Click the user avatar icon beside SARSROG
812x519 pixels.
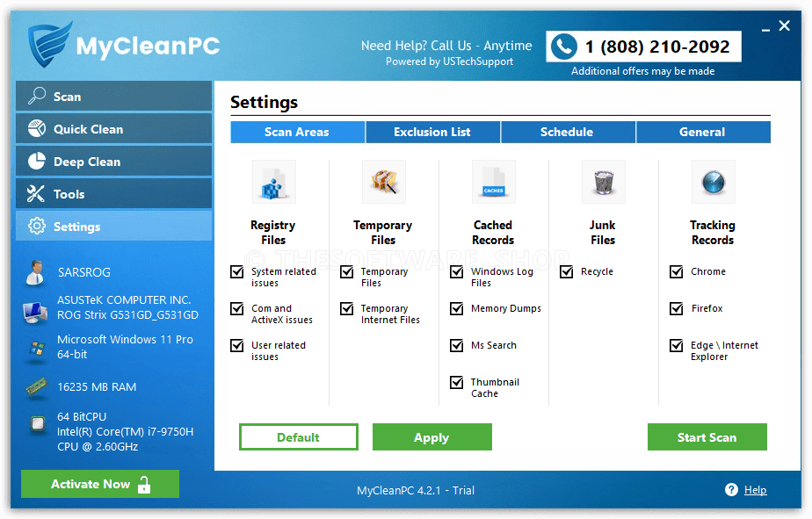point(35,273)
